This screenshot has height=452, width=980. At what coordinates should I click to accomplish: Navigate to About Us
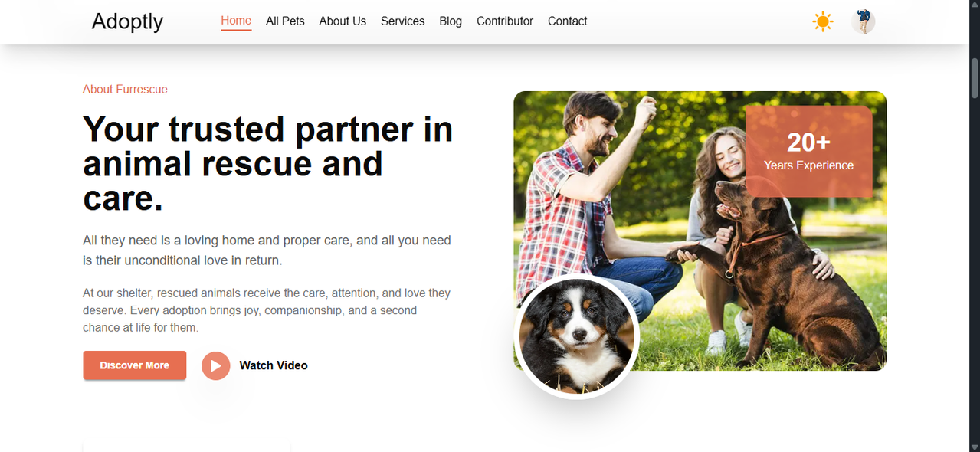pos(343,21)
